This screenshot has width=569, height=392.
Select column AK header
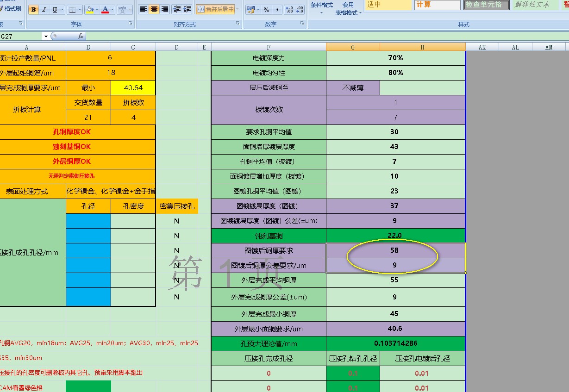[x=482, y=47]
